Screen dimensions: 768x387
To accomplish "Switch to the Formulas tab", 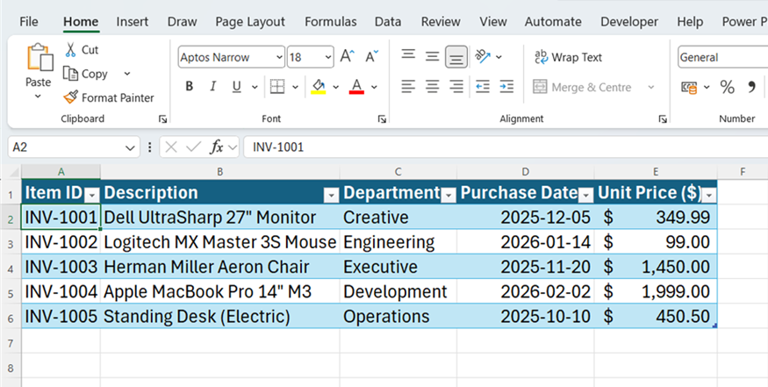I will (331, 22).
